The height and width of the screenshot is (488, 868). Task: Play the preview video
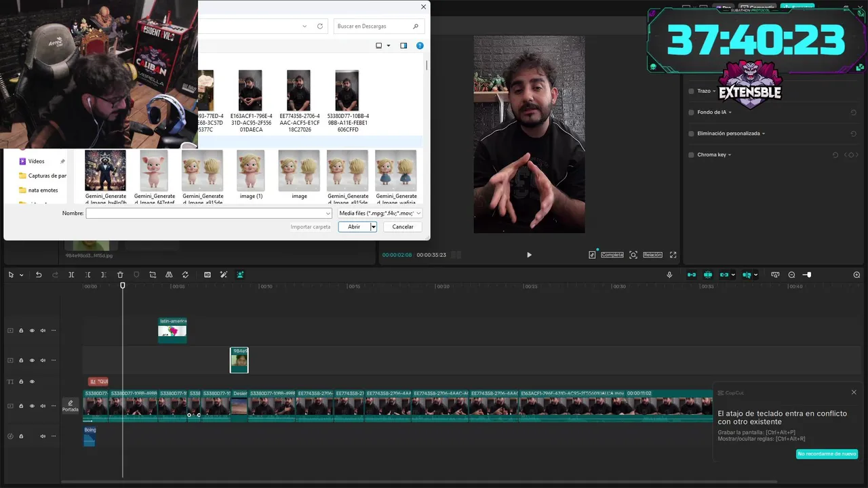(x=529, y=255)
